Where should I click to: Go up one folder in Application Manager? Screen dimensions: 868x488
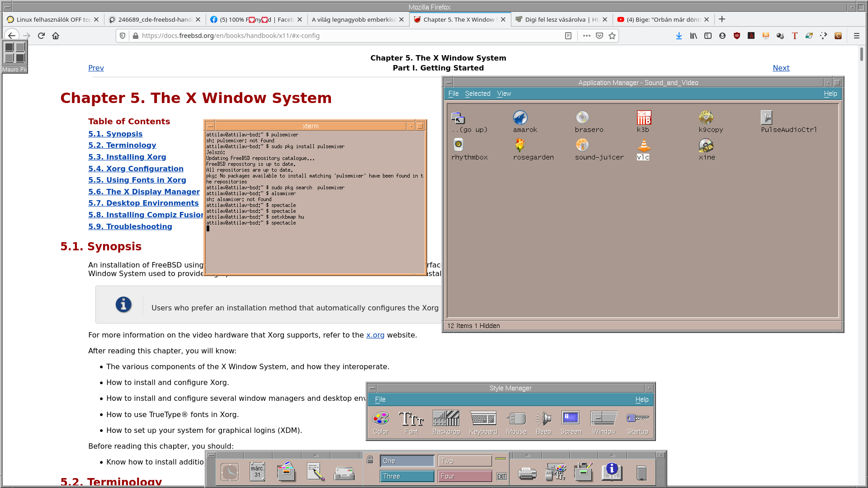click(x=458, y=118)
